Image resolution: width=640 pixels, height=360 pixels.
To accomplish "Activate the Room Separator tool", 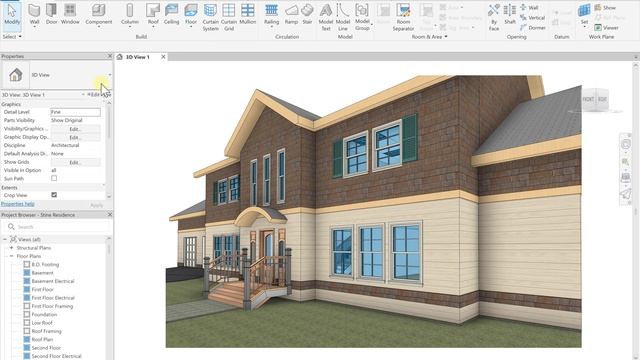I will (403, 17).
